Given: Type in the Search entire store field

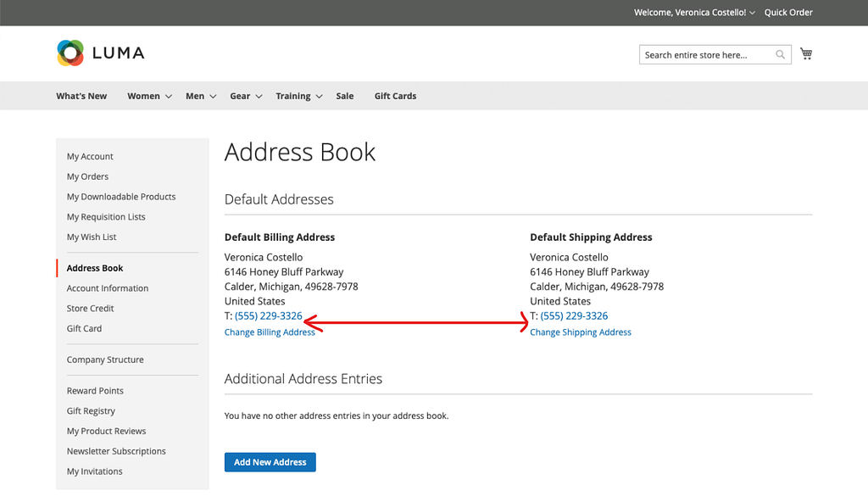Looking at the screenshot, I should (x=705, y=55).
